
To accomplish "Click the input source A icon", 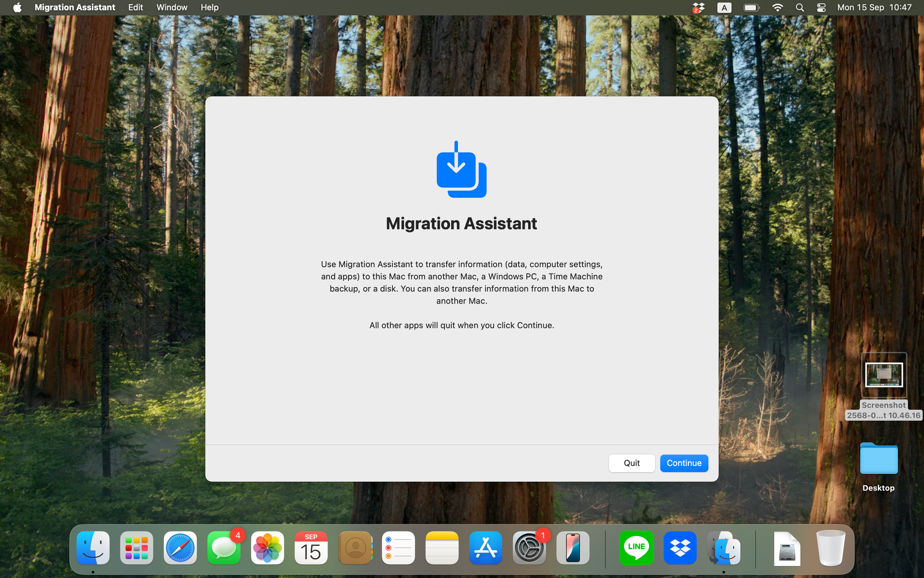I will click(724, 7).
